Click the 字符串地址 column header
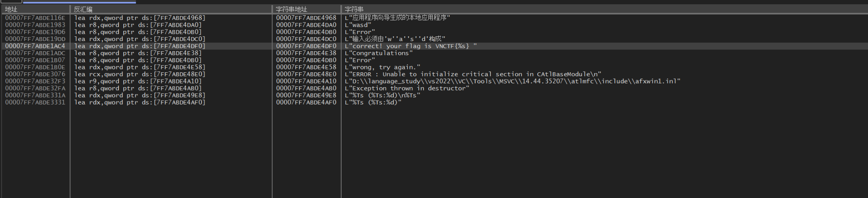The width and height of the screenshot is (868, 198). [291, 9]
